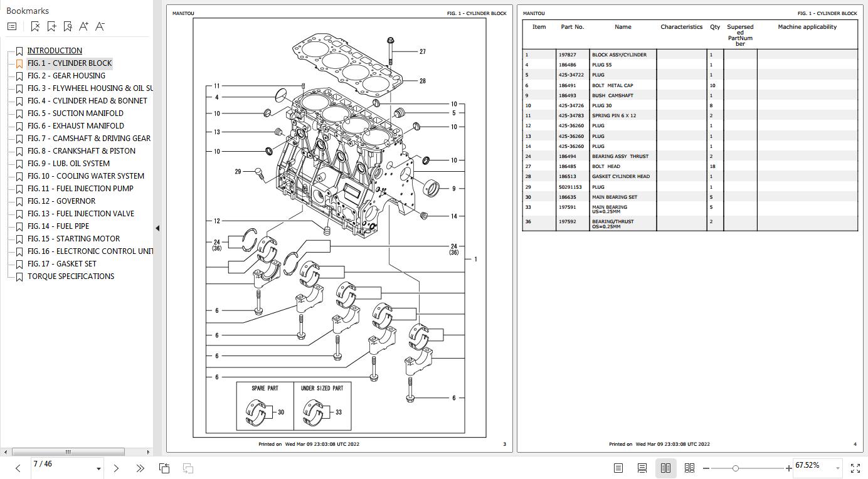Screen dimensions: 868x479
Task: Go to the next page arrow
Action: 116,468
